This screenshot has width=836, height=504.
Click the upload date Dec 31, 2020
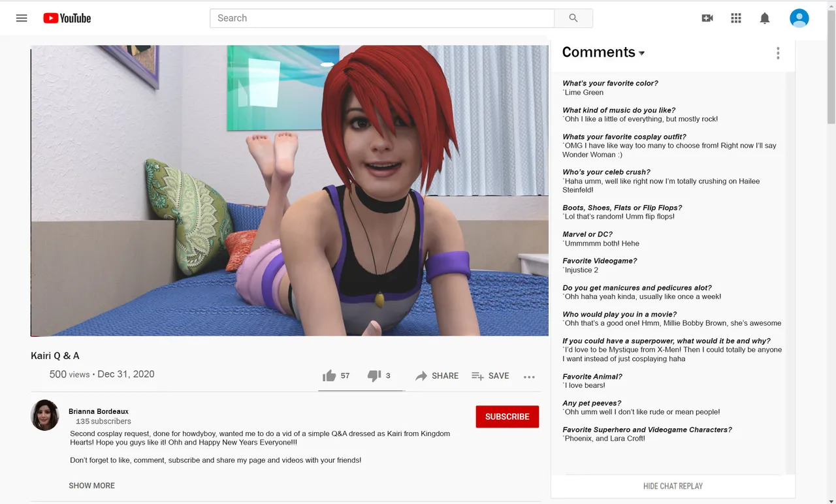[x=126, y=374]
